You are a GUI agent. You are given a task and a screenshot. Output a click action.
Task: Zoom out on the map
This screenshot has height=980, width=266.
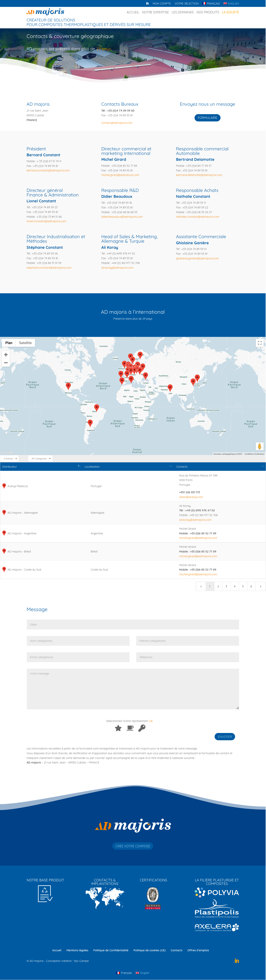point(6,363)
